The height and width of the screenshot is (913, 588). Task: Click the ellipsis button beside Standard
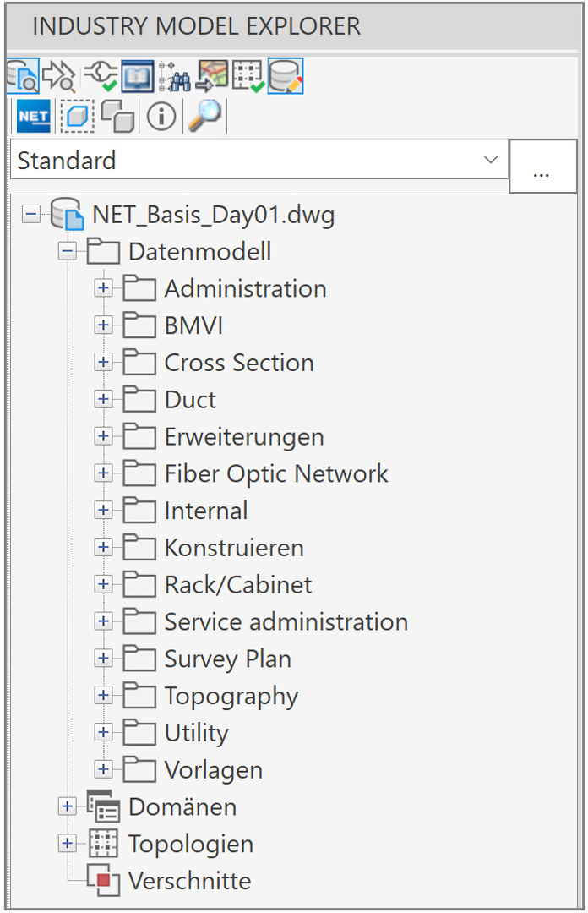[x=543, y=166]
